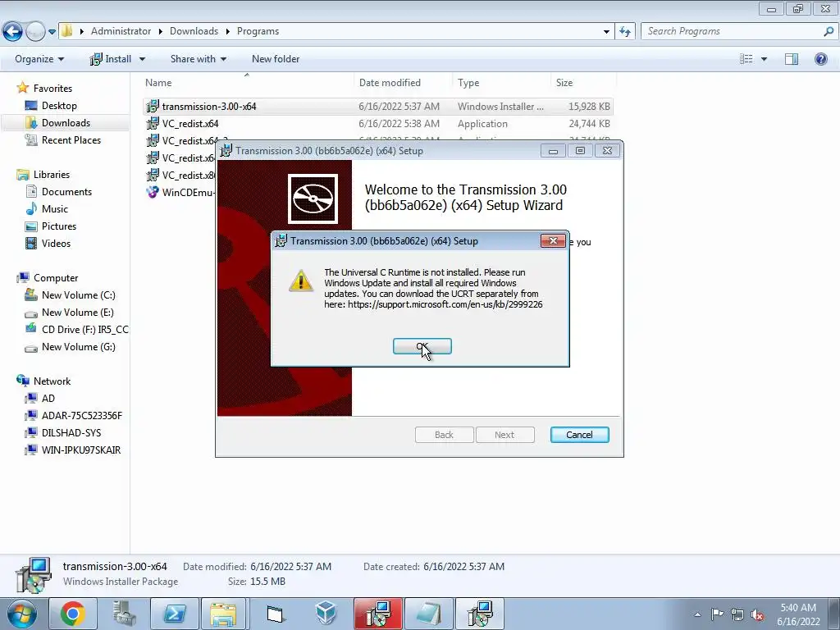Click the Administrator breadcrumb segment
The image size is (840, 630).
[x=121, y=31]
